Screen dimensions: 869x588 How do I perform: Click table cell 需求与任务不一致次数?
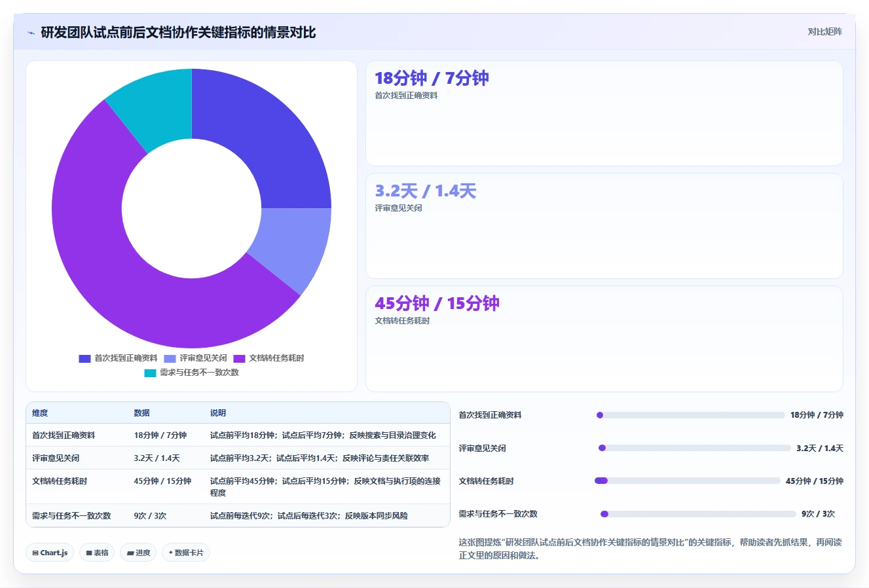(71, 516)
